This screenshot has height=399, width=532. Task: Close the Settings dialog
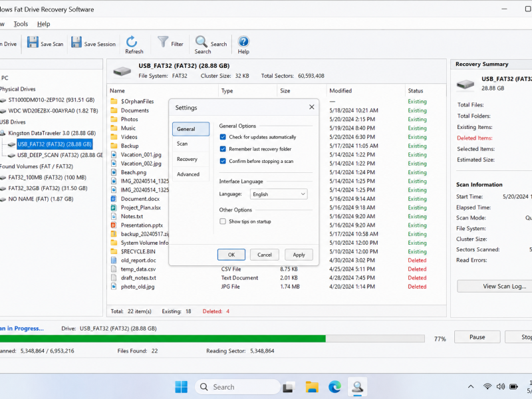[x=311, y=107]
